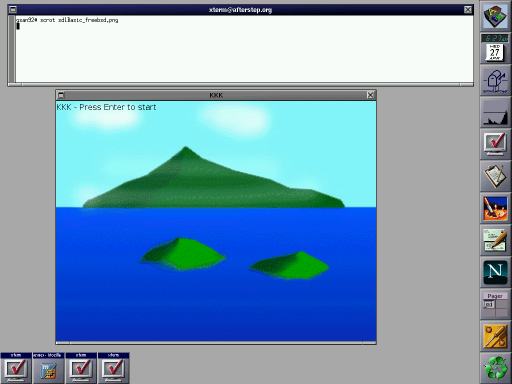This screenshot has height=384, width=512.
Task: Click the system load graph tile
Action: 495,112
